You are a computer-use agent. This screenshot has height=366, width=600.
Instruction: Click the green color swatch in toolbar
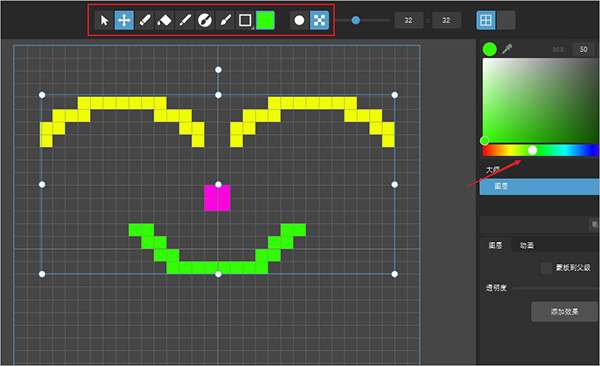[265, 20]
